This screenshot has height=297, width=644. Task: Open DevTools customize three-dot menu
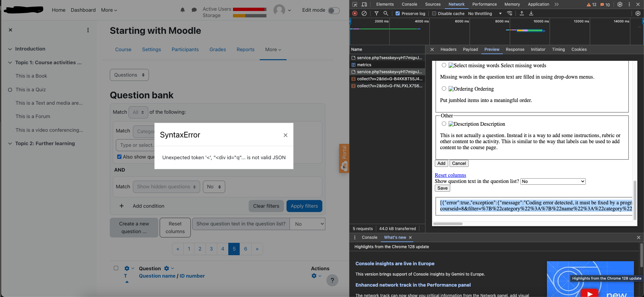(629, 4)
